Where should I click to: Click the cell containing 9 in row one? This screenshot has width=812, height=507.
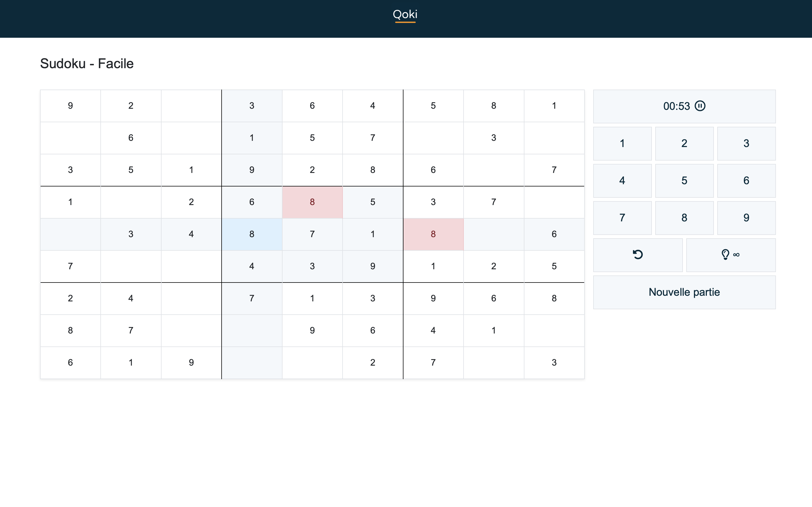tap(70, 106)
